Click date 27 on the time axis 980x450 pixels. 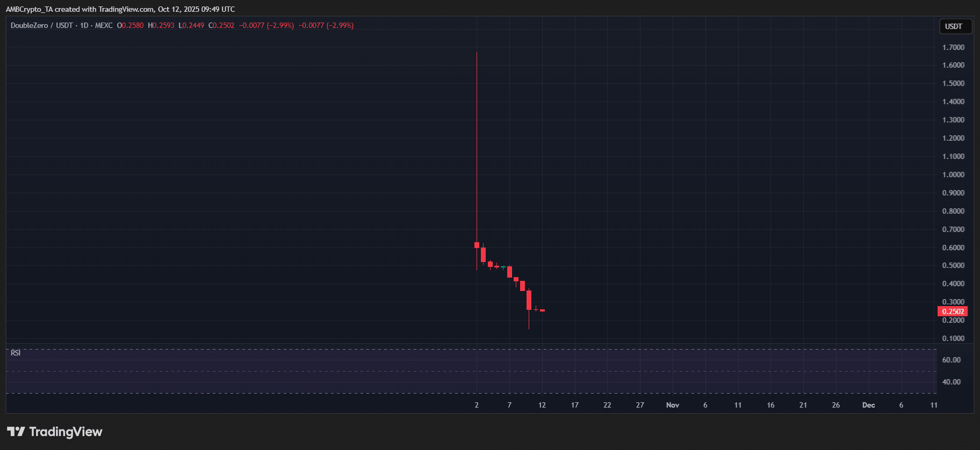click(640, 405)
